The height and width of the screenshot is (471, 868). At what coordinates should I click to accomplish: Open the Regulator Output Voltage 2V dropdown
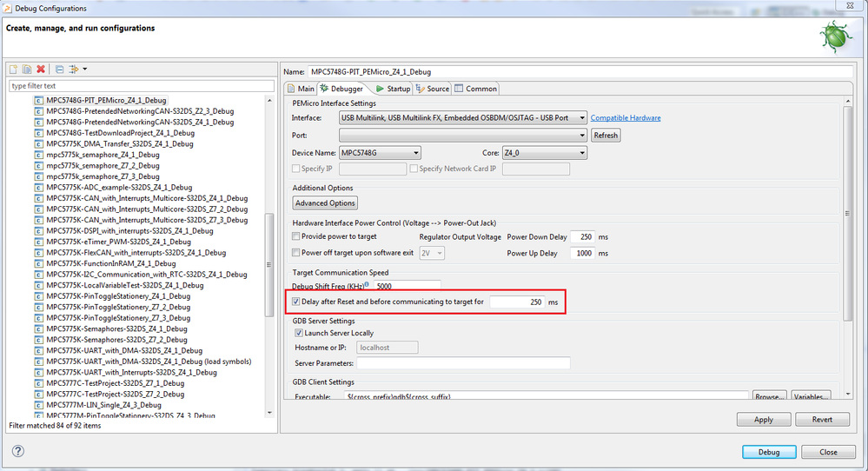(x=432, y=253)
